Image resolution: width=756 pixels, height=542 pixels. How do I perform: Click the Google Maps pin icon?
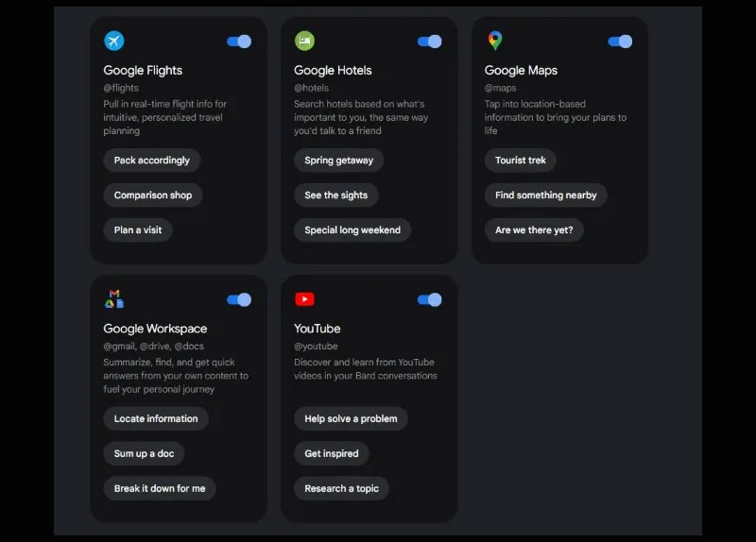coord(495,41)
